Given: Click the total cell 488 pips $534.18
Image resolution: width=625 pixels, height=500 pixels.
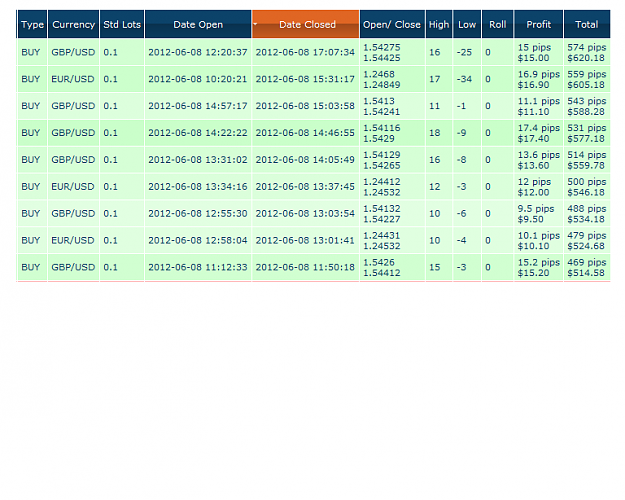Looking at the screenshot, I should click(587, 214).
